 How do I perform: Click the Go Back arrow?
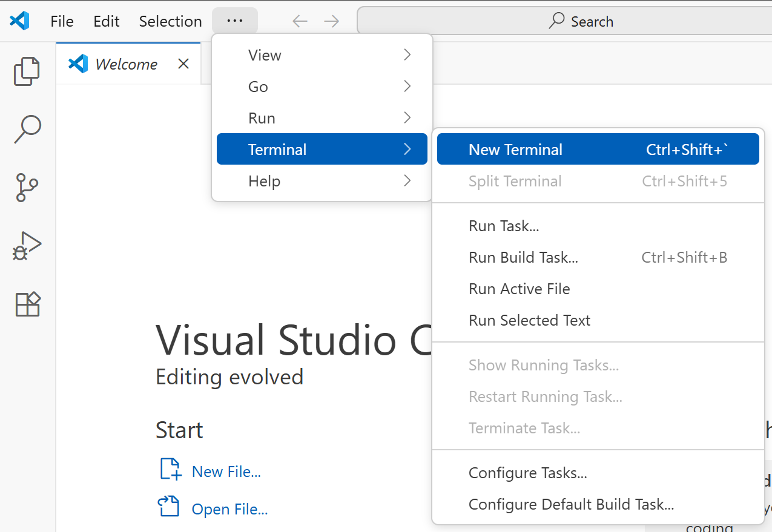[300, 21]
